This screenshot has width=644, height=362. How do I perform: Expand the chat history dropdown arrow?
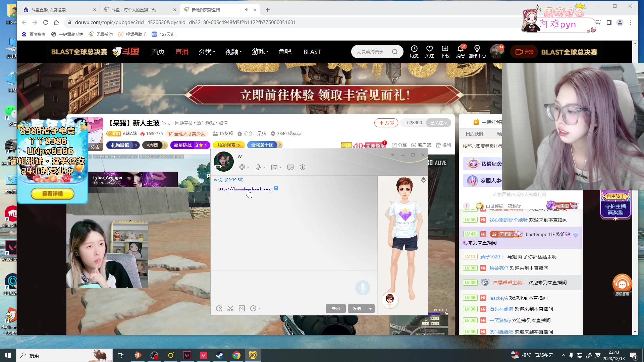pos(259,308)
